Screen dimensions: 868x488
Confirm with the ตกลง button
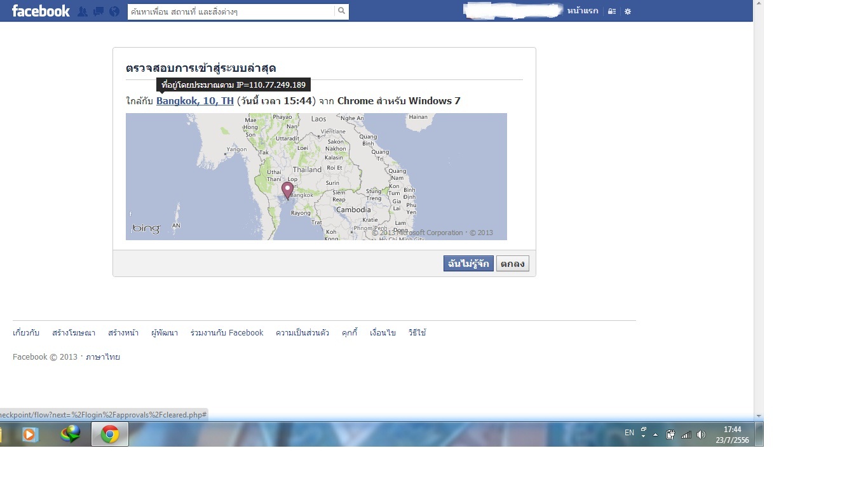pos(513,264)
